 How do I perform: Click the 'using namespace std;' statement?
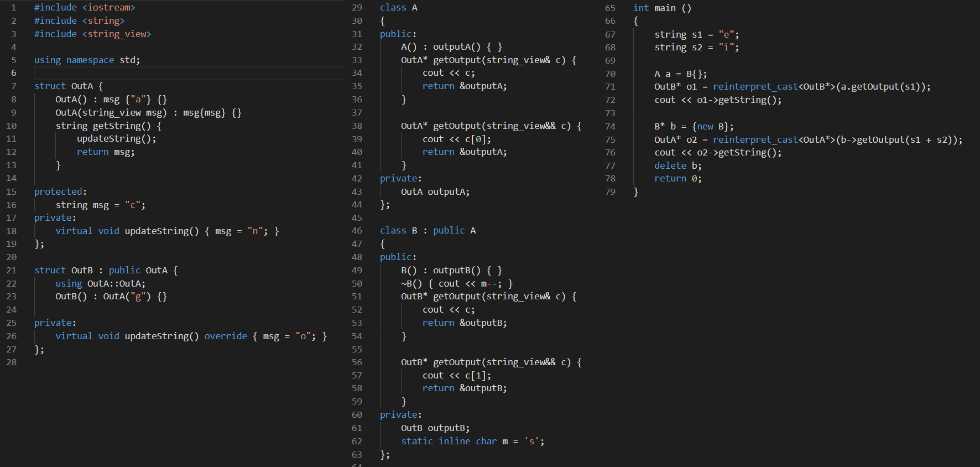coord(87,60)
